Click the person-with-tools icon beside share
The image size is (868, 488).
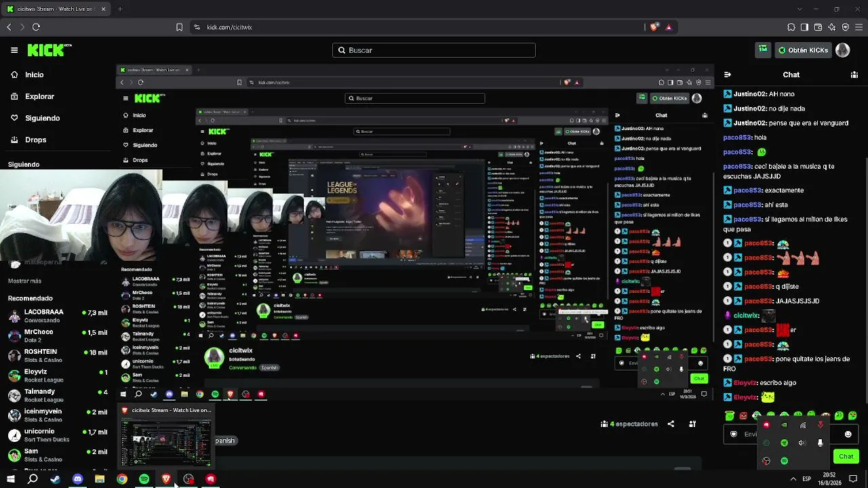click(692, 424)
